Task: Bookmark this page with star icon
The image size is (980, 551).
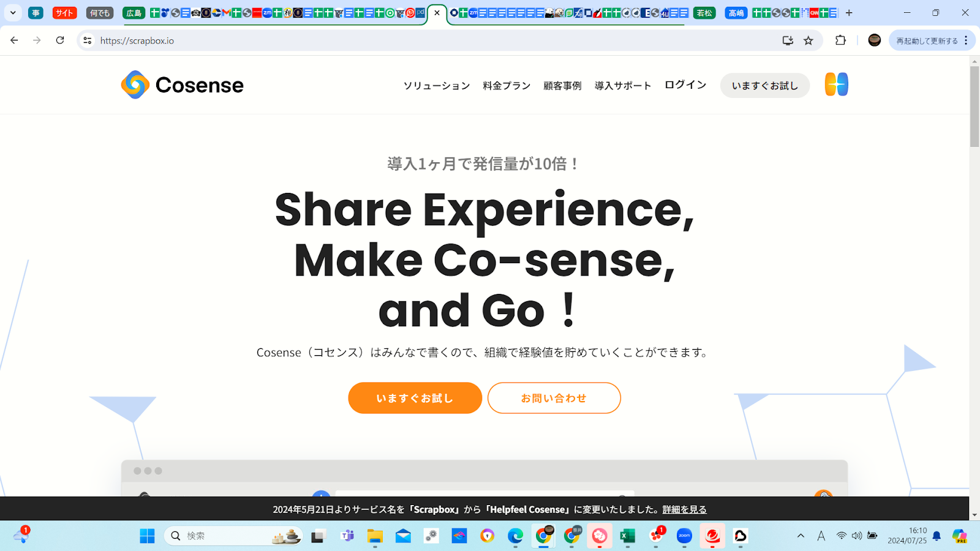Action: pyautogui.click(x=809, y=40)
